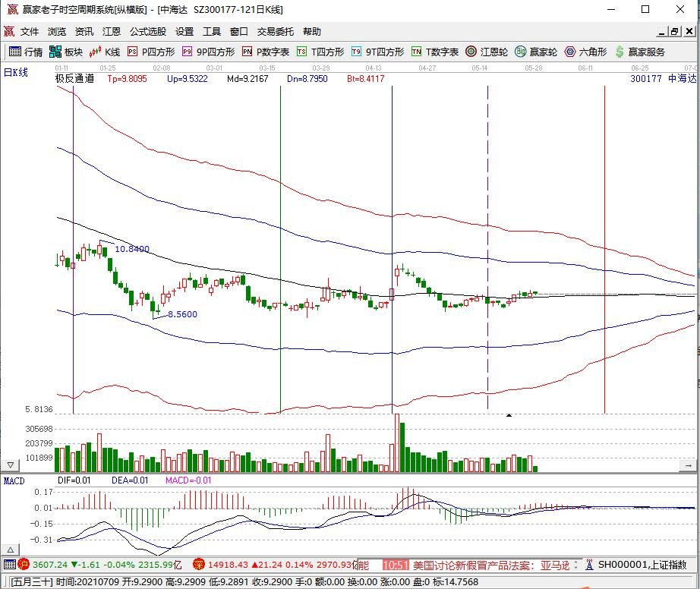
Task: Click the MACD indicator label
Action: pos(14,480)
